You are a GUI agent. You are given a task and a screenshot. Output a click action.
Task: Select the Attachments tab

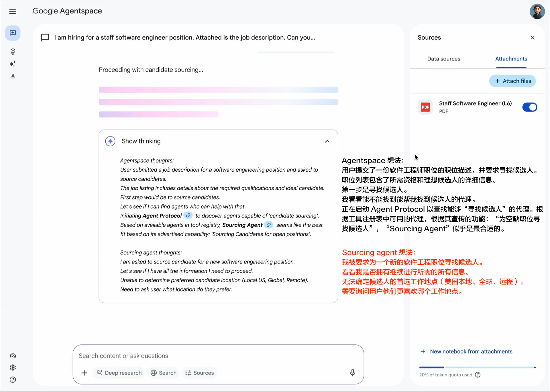511,59
